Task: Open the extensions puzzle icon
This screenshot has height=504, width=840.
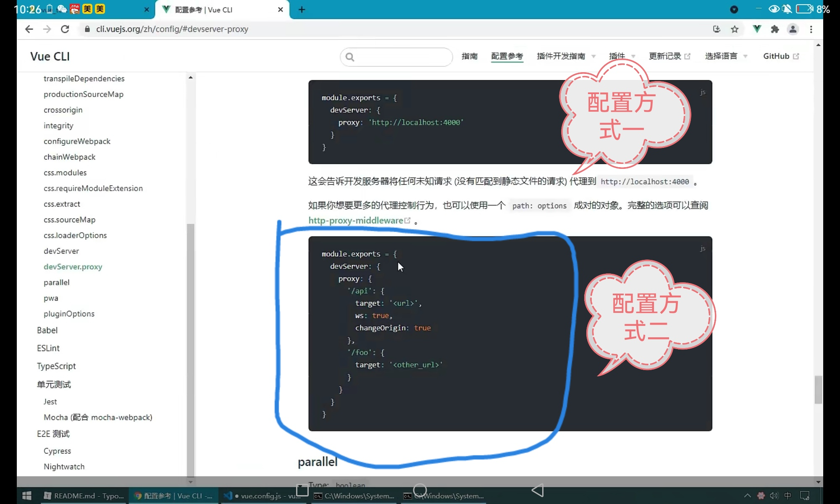Action: [775, 29]
